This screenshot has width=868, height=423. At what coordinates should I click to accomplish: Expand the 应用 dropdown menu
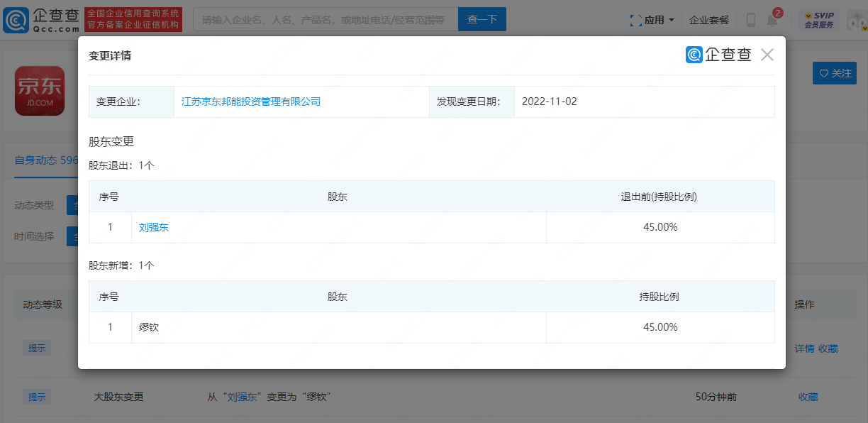652,20
